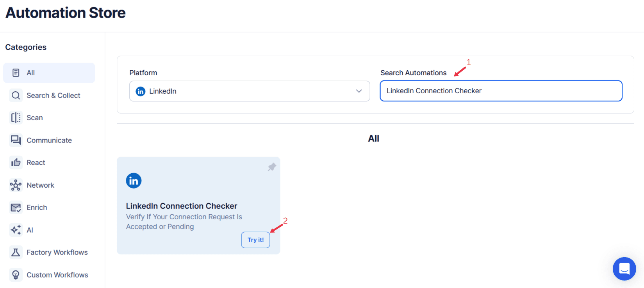Image resolution: width=644 pixels, height=288 pixels.
Task: Select the React category thumbs-up icon
Action: [x=16, y=162]
